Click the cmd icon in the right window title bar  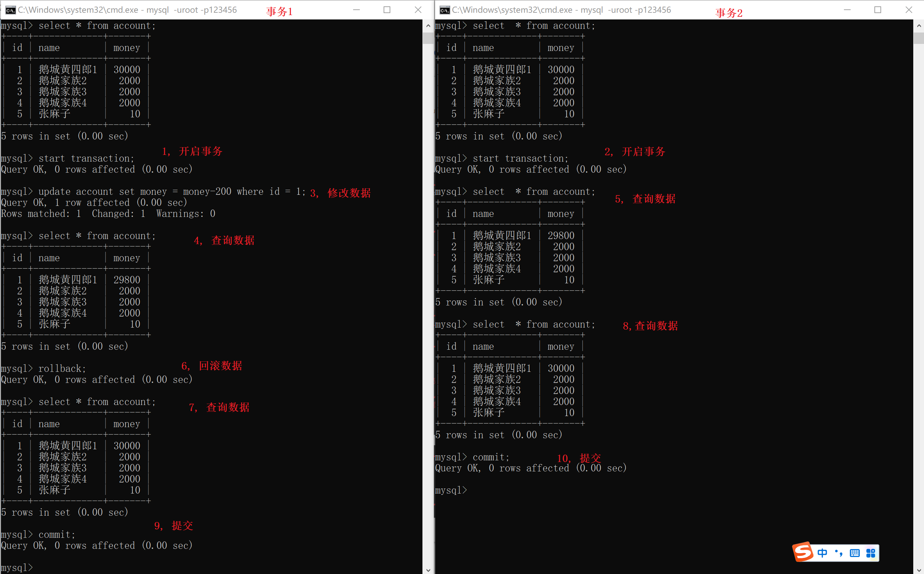pos(445,10)
